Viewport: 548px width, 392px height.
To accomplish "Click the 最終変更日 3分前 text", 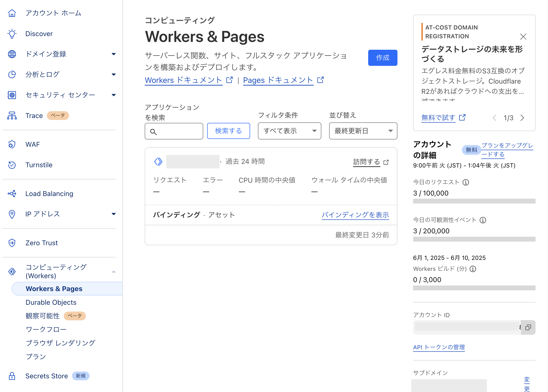I will [362, 235].
